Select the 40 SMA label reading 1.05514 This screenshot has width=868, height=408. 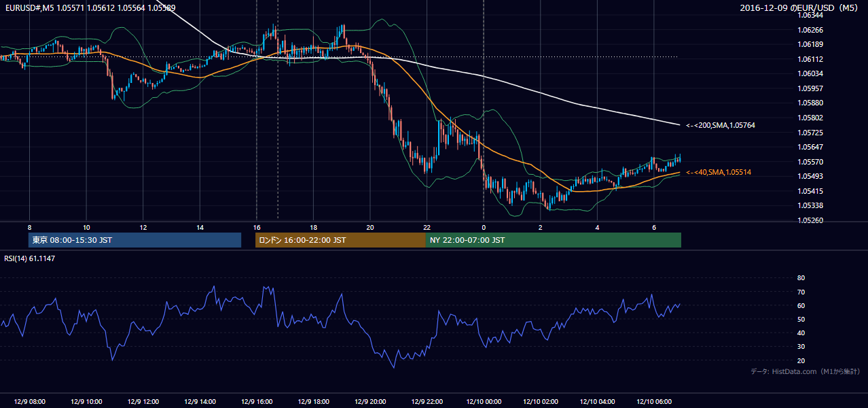719,173
